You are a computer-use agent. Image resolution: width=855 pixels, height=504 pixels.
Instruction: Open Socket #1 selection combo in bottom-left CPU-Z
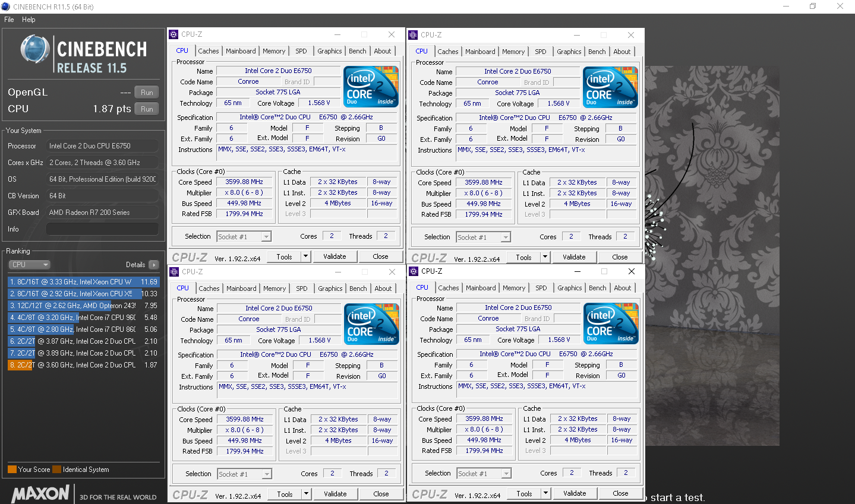pyautogui.click(x=245, y=474)
